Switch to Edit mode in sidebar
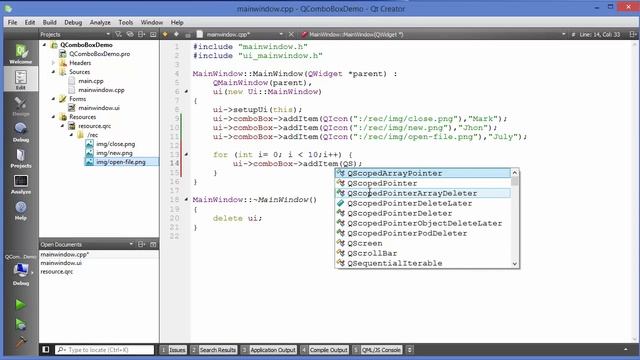The width and height of the screenshot is (640, 360). 21,79
